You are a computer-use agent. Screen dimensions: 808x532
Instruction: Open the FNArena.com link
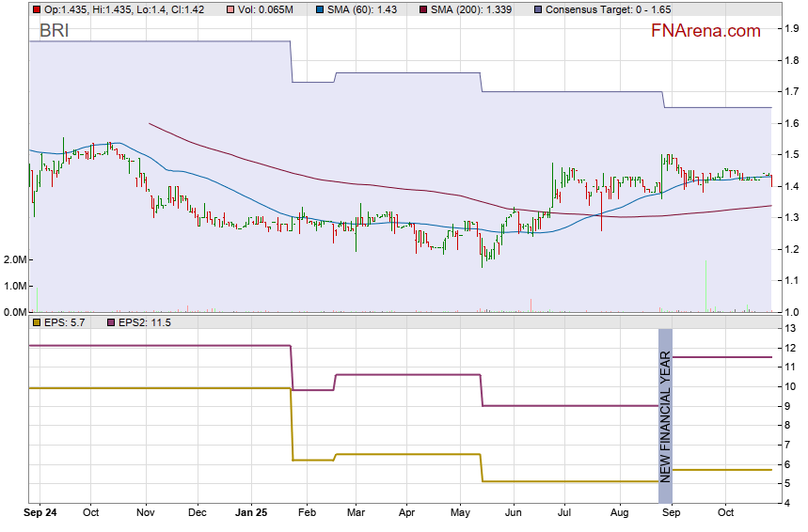click(705, 31)
